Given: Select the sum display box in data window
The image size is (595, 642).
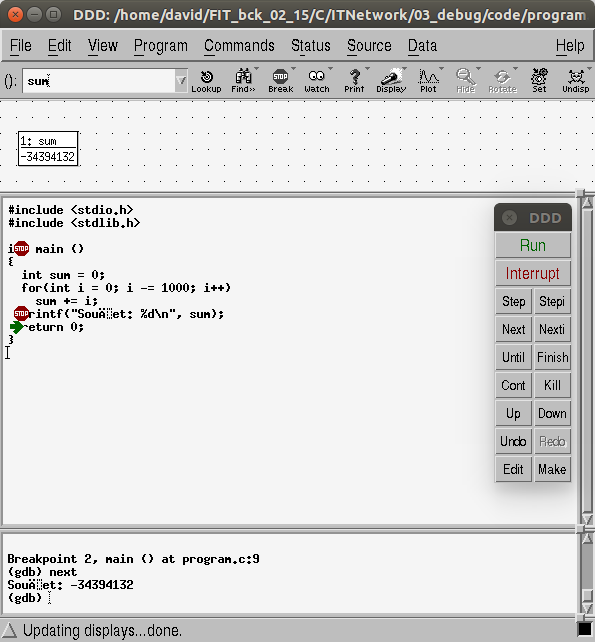Looking at the screenshot, I should (x=48, y=149).
